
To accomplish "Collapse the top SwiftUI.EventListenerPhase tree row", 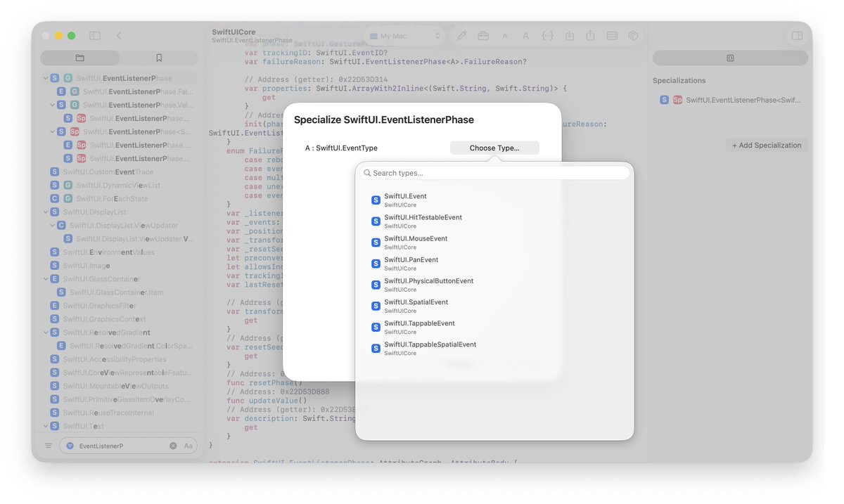I will [45, 78].
